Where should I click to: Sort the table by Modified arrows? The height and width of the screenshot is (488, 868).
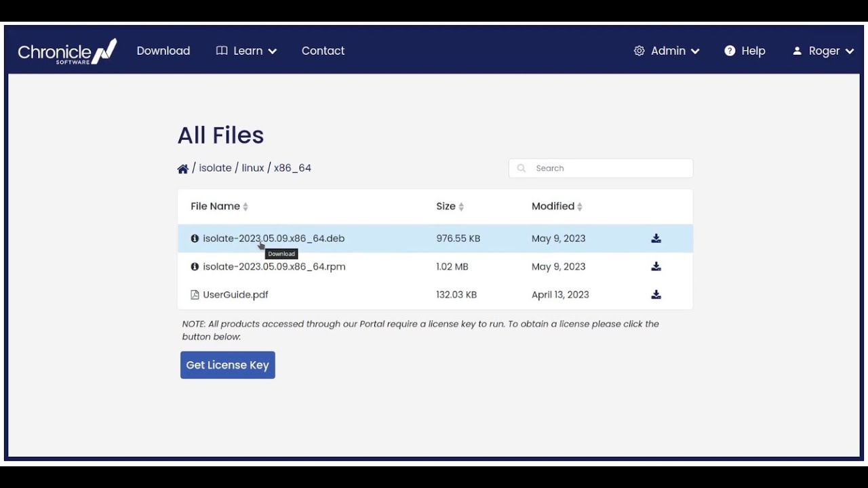[580, 207]
